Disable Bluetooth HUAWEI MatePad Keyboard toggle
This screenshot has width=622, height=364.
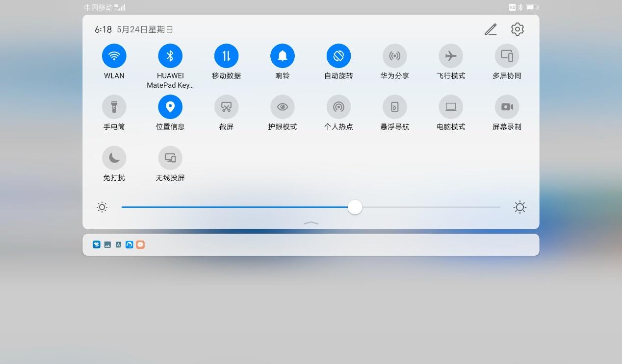tap(170, 56)
